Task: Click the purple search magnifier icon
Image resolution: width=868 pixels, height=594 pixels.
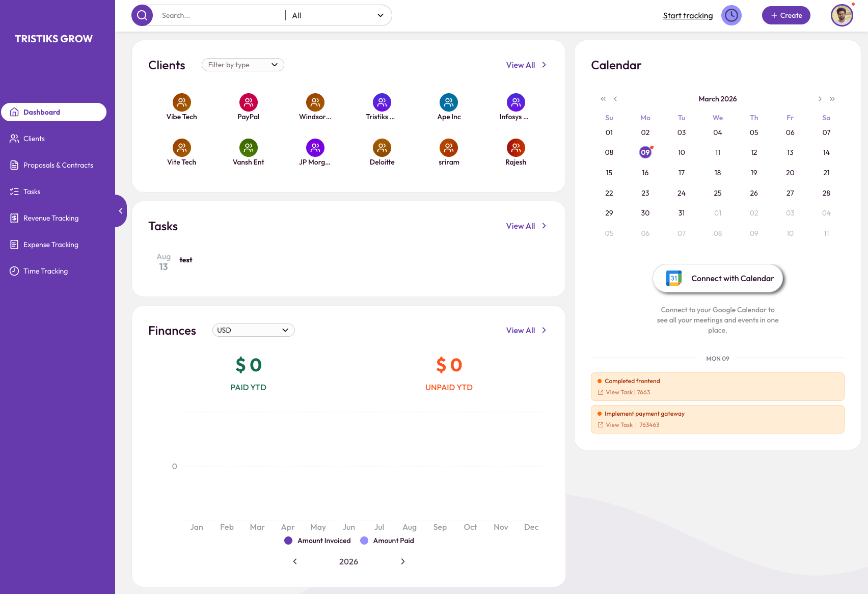Action: 142,15
